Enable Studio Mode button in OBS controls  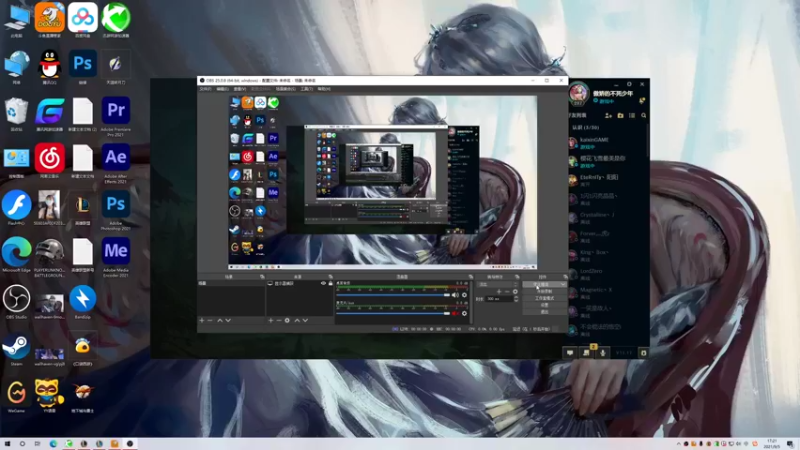tap(544, 298)
